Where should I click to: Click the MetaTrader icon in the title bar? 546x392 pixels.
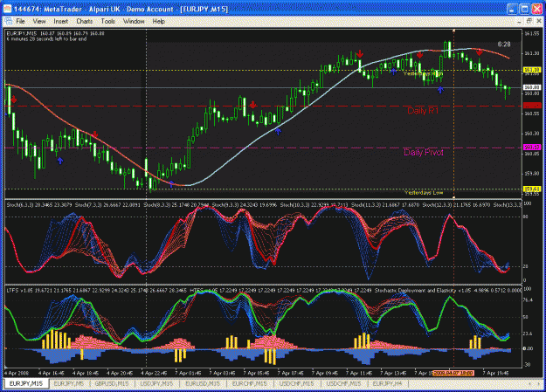(7, 9)
